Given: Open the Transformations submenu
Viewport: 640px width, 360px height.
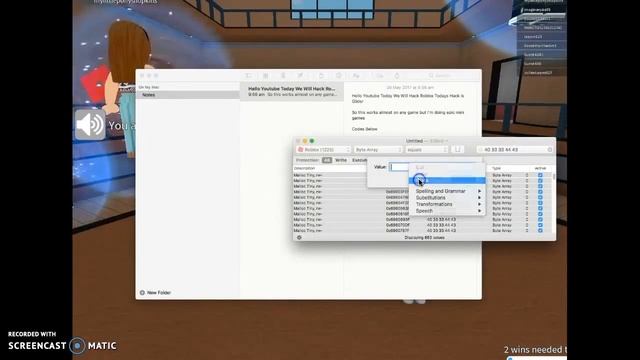Looking at the screenshot, I should [x=447, y=204].
